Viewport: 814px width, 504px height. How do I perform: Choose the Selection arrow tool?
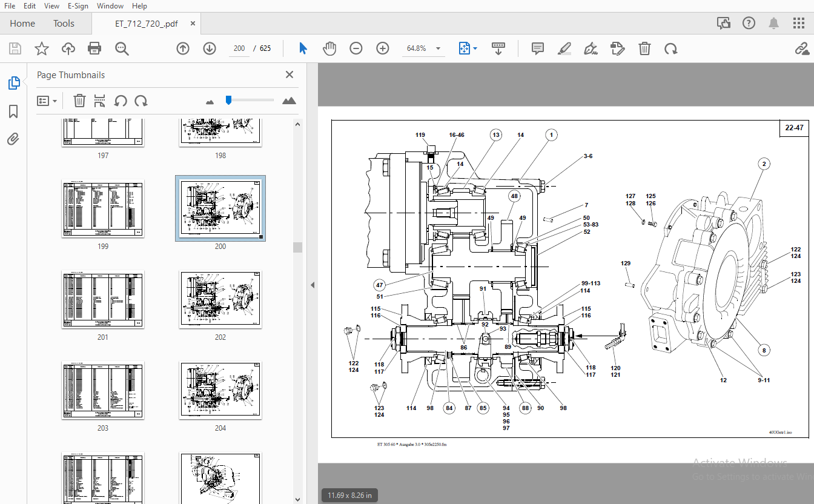(x=303, y=48)
